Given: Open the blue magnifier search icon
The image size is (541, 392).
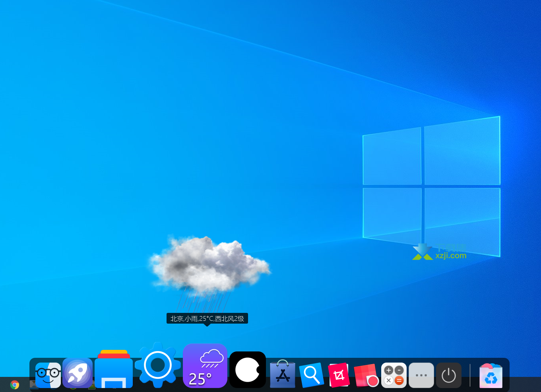Looking at the screenshot, I should click(x=312, y=375).
